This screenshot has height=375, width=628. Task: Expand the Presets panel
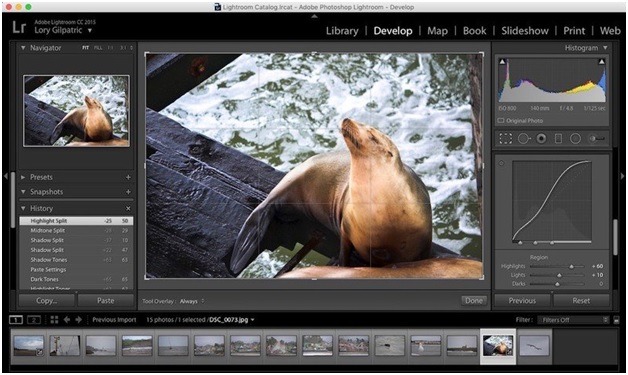point(23,177)
